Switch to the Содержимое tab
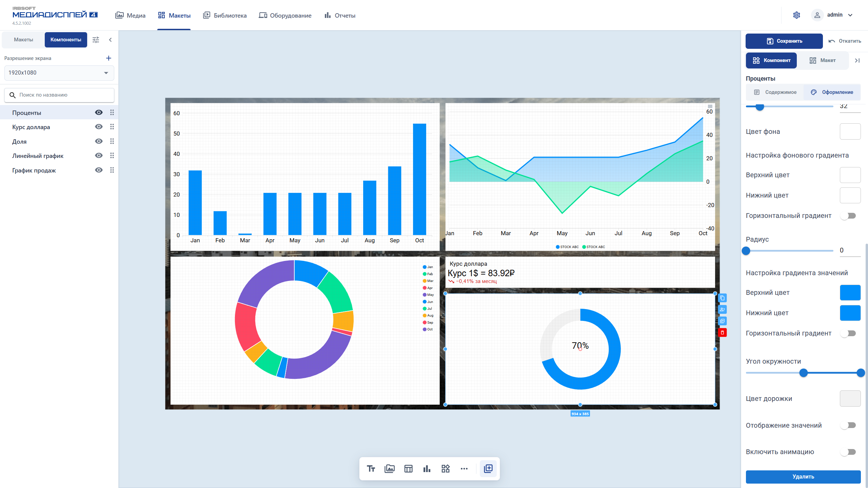The image size is (868, 488). coord(775,92)
